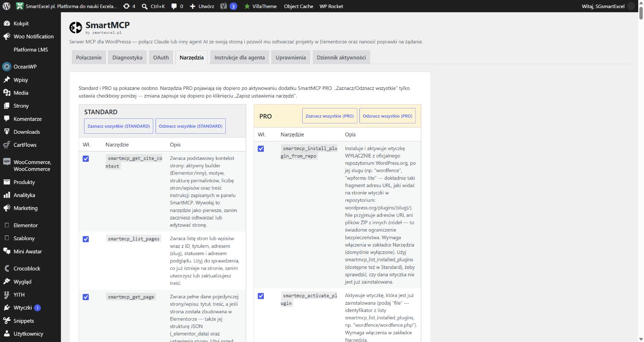The image size is (644, 342).
Task: Open Analityka chart icon in sidebar
Action: coord(7,195)
